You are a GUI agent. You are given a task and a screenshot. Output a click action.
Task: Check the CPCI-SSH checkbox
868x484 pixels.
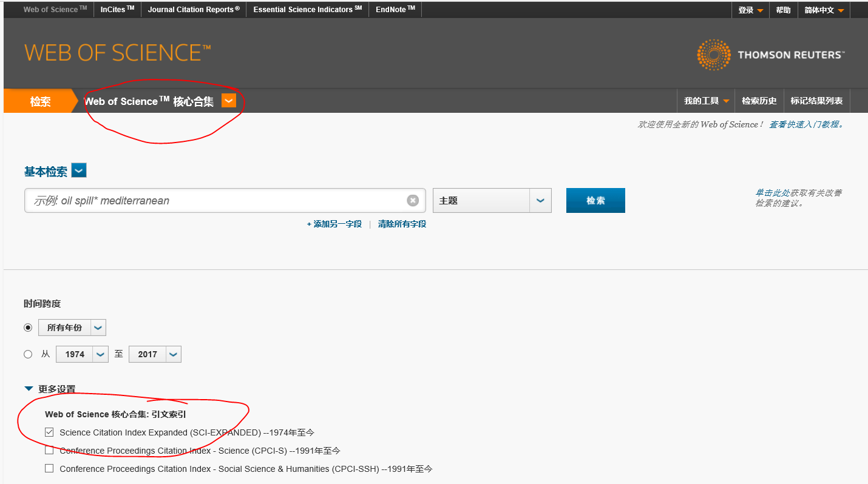pyautogui.click(x=49, y=469)
